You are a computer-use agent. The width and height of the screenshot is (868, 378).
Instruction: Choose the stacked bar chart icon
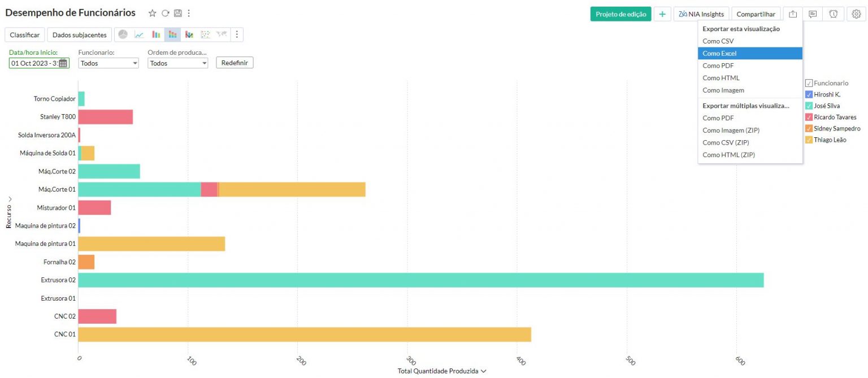[172, 34]
